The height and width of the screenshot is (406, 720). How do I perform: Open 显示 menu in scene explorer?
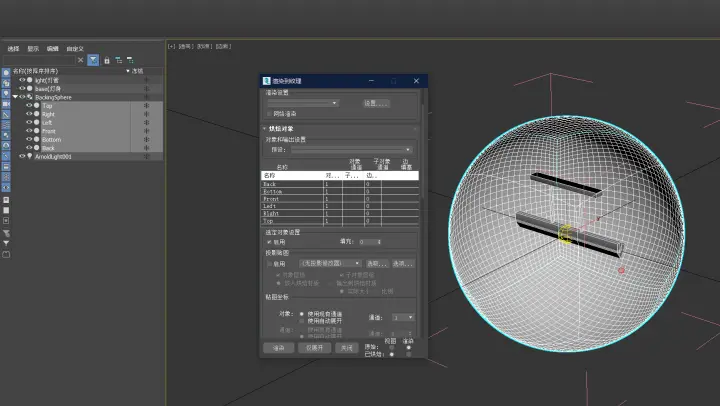tap(33, 49)
